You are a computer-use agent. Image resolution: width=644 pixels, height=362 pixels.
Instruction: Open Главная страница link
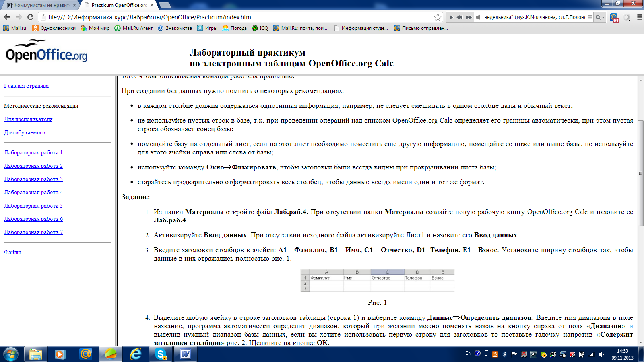[26, 86]
